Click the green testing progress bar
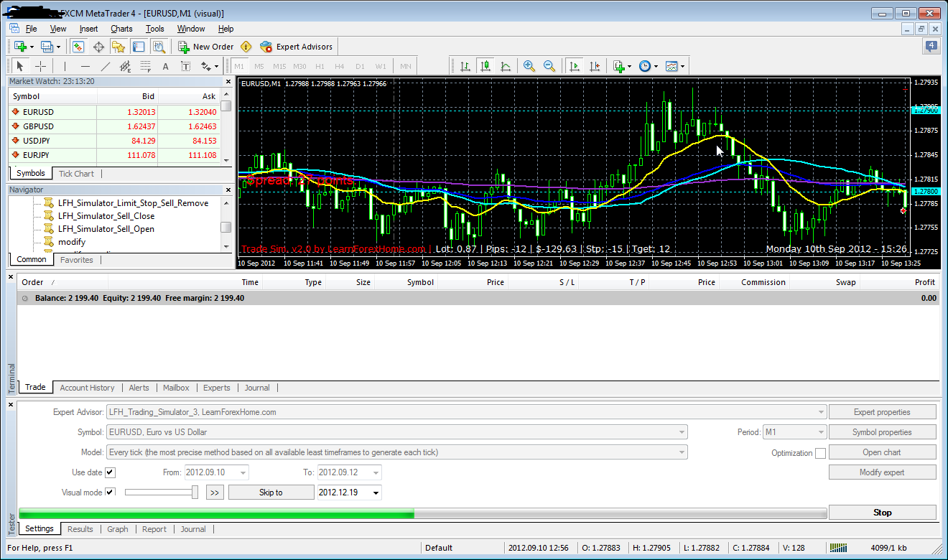 216,513
